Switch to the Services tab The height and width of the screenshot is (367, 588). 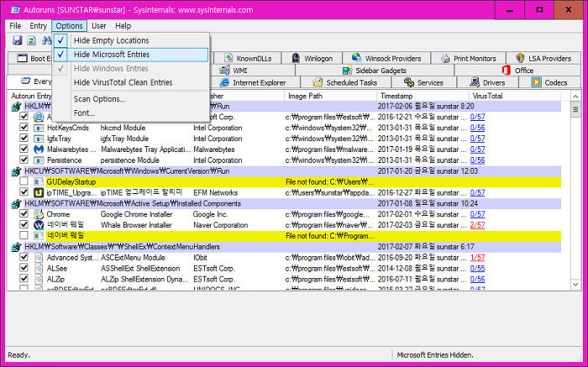[423, 82]
